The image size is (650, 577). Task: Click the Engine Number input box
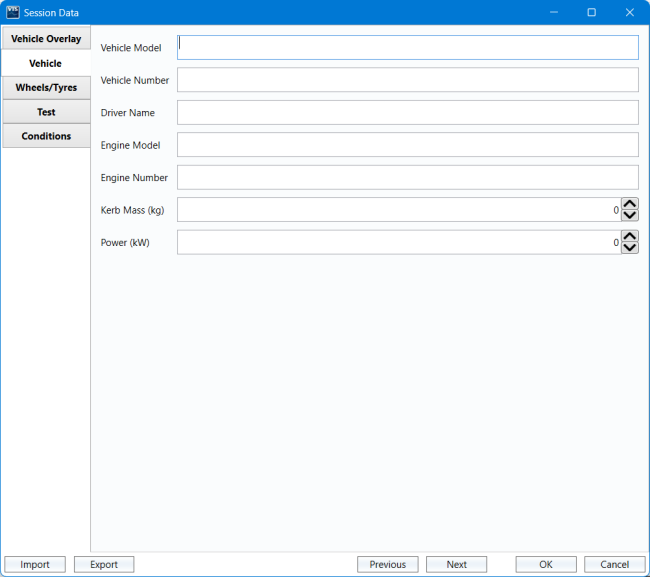407,177
